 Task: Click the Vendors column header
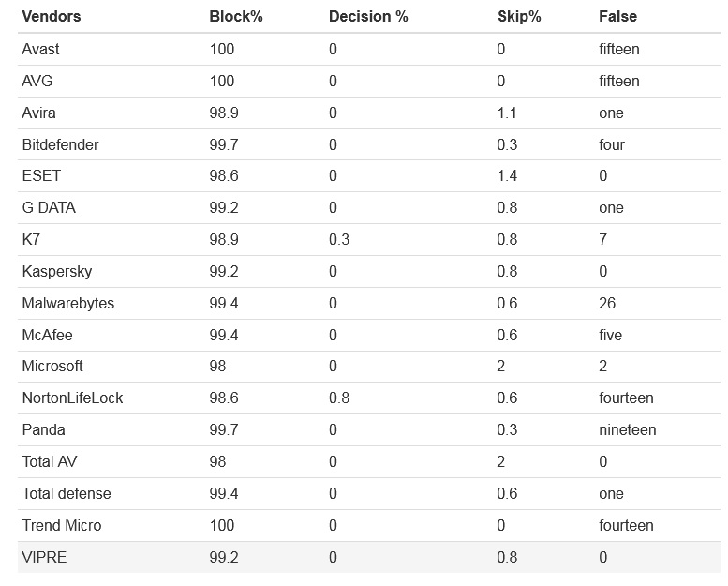click(52, 16)
